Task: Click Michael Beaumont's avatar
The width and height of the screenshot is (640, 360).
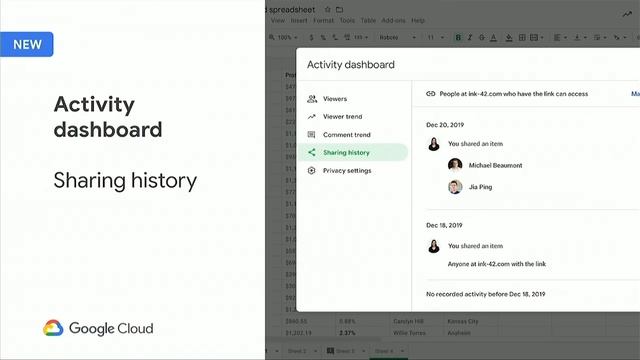Action: pyautogui.click(x=455, y=165)
